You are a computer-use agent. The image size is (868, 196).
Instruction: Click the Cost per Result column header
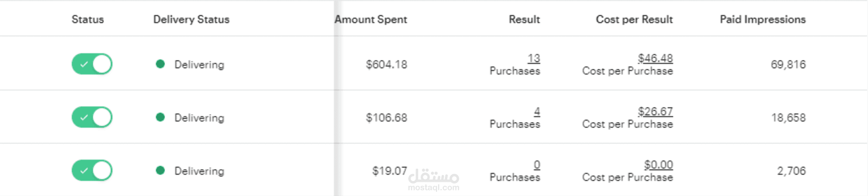[634, 20]
